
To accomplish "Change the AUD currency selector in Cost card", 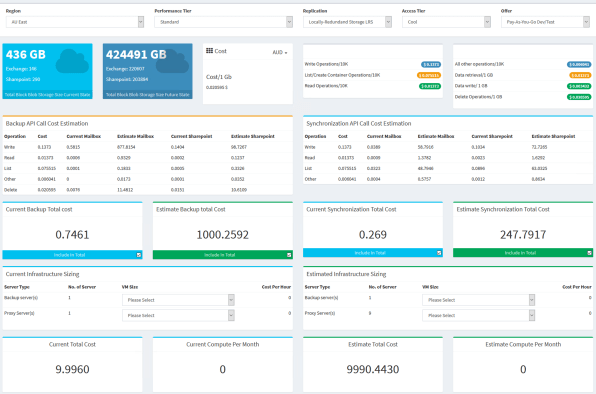I will pyautogui.click(x=280, y=52).
